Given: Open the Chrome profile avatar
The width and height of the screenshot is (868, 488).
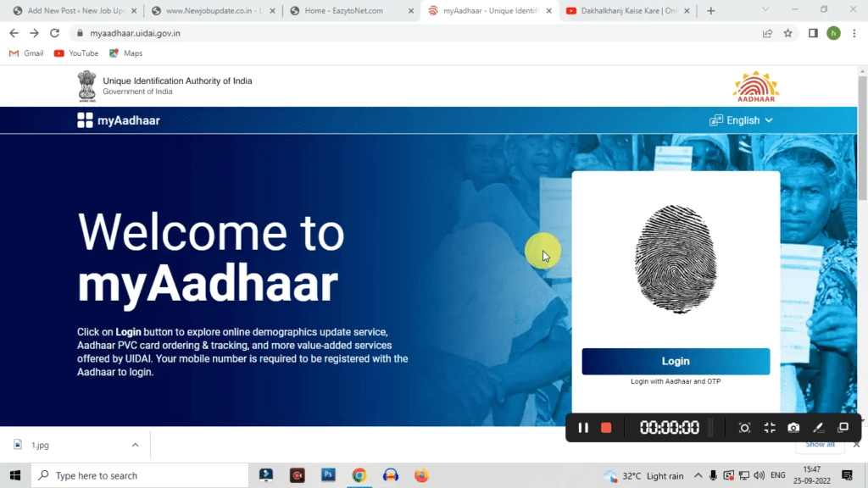Looking at the screenshot, I should click(834, 33).
